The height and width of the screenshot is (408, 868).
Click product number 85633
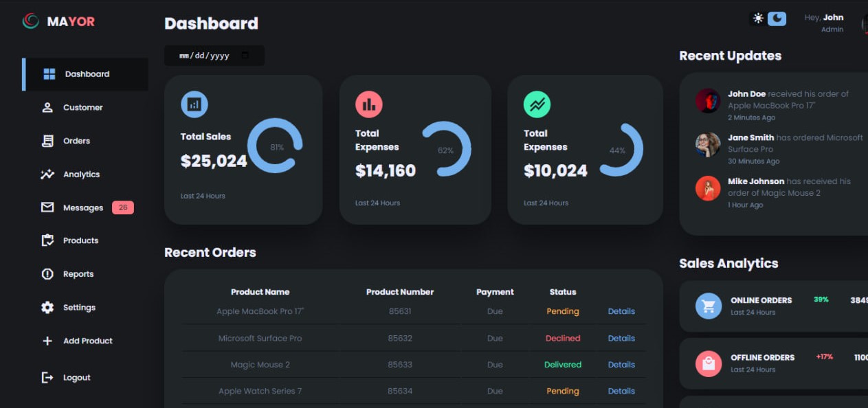coord(400,365)
